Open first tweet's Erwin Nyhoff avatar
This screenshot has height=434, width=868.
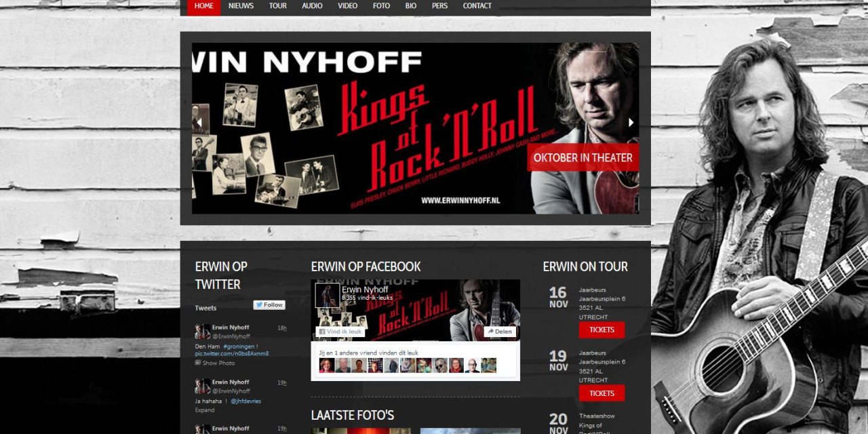[x=202, y=331]
